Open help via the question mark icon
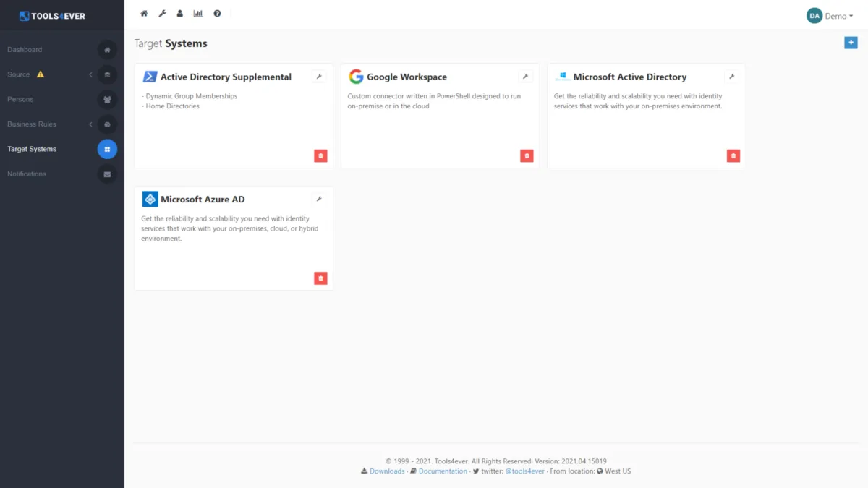This screenshot has width=868, height=488. [x=216, y=13]
